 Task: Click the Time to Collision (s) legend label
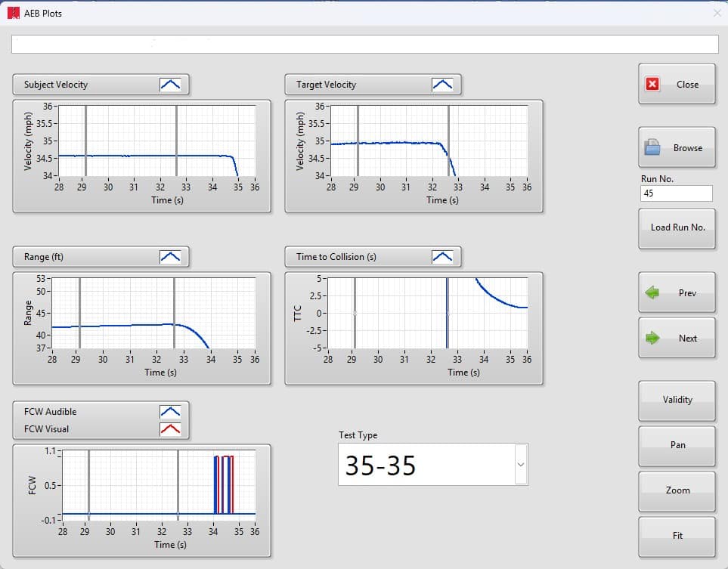[x=336, y=257]
